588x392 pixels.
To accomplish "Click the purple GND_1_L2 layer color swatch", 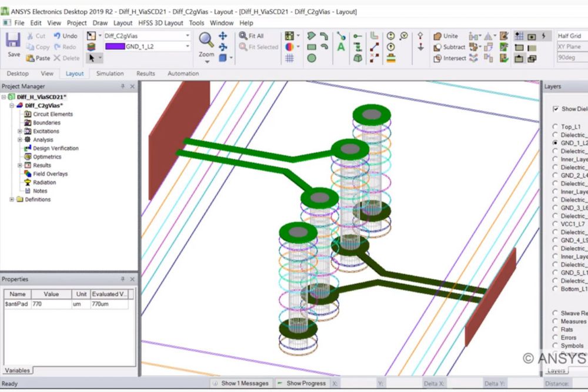I will (x=115, y=46).
